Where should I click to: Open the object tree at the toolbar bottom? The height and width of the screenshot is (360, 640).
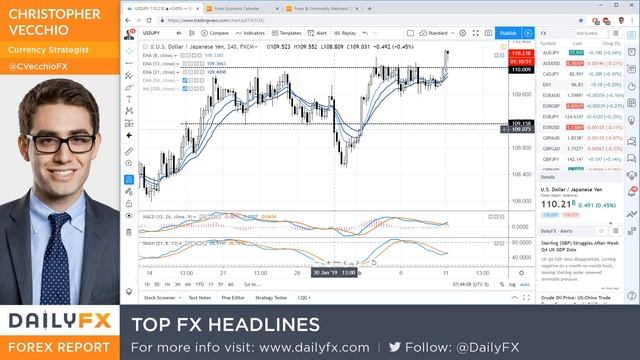(x=129, y=291)
